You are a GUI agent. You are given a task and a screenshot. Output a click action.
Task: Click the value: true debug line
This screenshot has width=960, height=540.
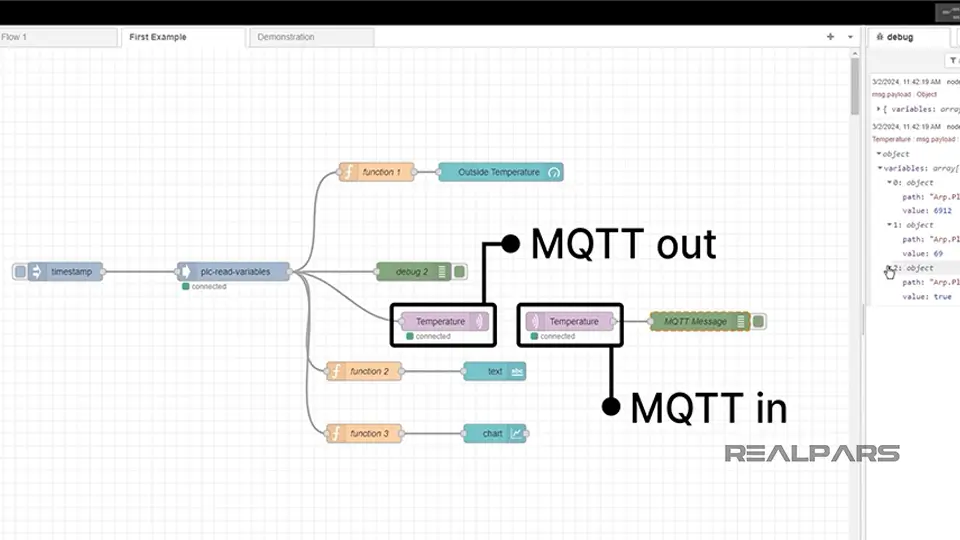click(x=926, y=296)
